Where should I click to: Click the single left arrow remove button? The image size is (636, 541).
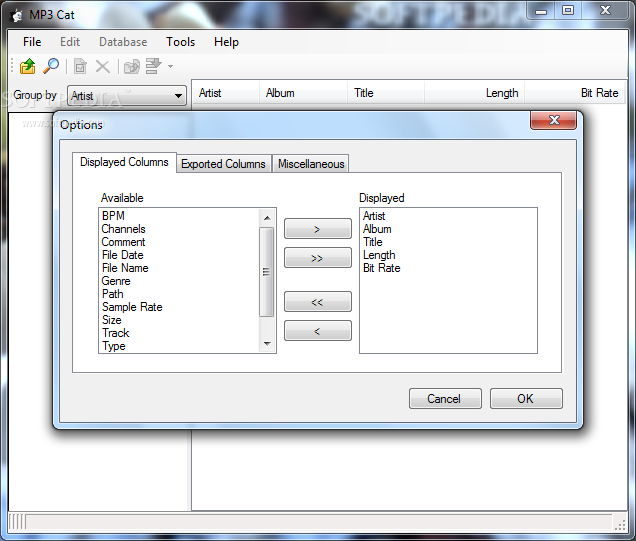pyautogui.click(x=318, y=331)
